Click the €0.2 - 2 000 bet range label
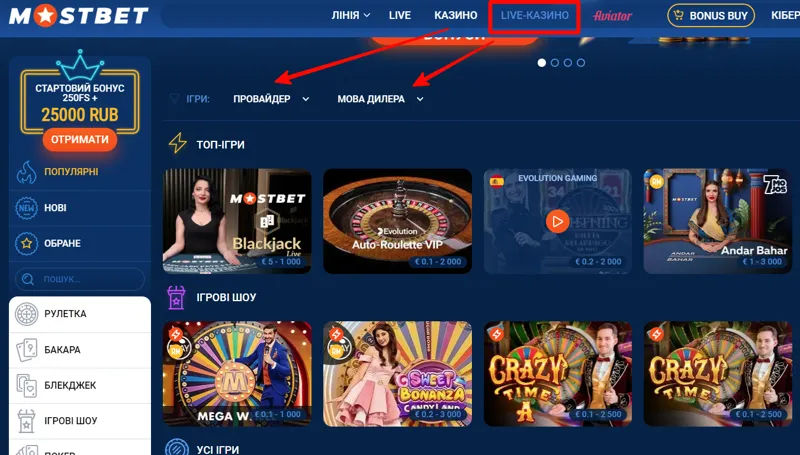800x455 pixels. click(598, 262)
